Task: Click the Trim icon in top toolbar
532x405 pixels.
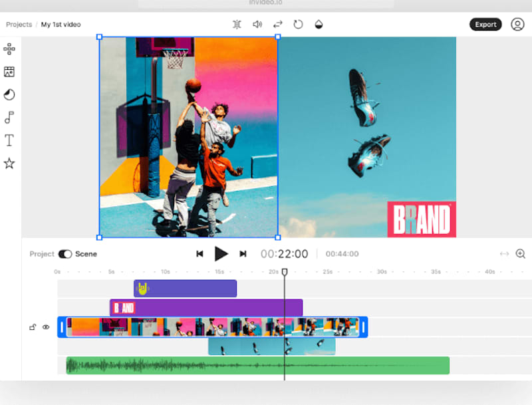Action: [x=237, y=24]
